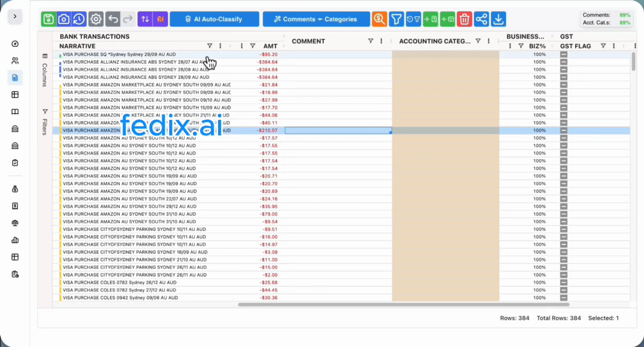Open the settings gear
The width and height of the screenshot is (644, 347).
pyautogui.click(x=95, y=19)
